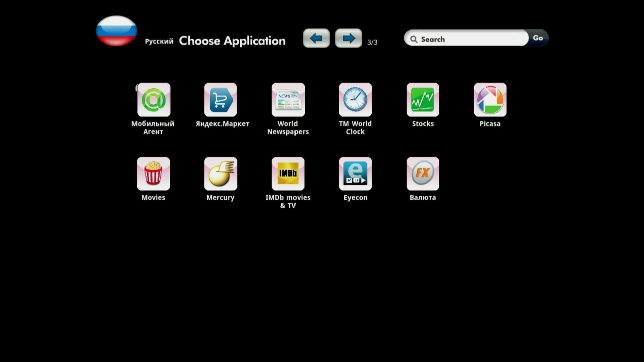Launch the Eyecon app icon

356,174
